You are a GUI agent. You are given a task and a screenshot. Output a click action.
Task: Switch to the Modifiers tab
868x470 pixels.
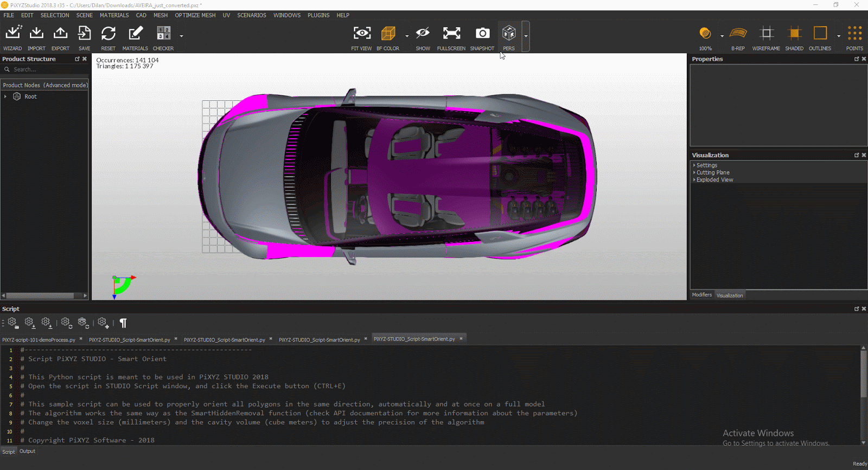click(x=701, y=295)
